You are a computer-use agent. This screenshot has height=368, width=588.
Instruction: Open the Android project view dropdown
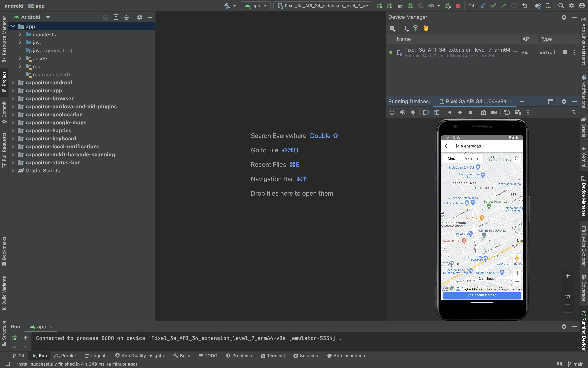48,17
